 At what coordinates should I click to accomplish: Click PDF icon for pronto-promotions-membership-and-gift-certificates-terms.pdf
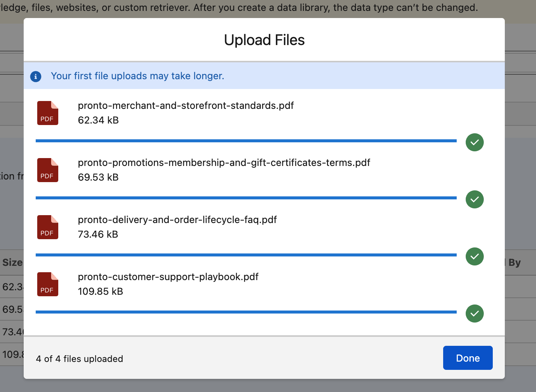point(48,170)
